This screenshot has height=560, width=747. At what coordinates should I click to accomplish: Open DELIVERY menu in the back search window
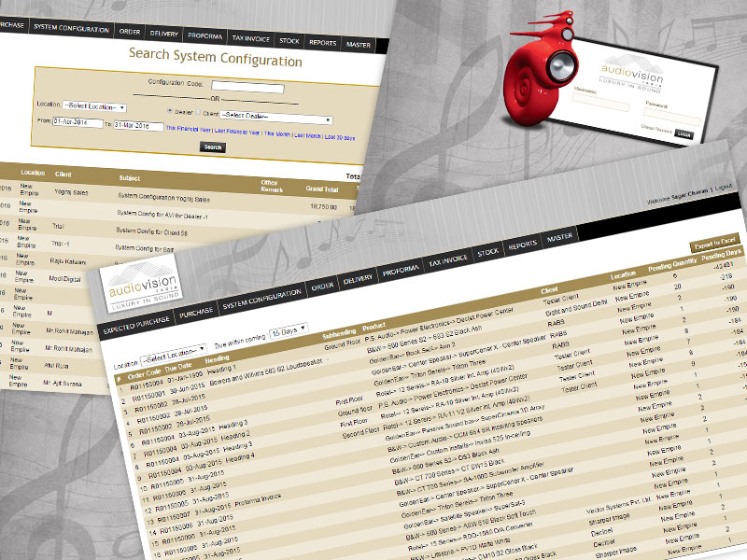[x=164, y=34]
